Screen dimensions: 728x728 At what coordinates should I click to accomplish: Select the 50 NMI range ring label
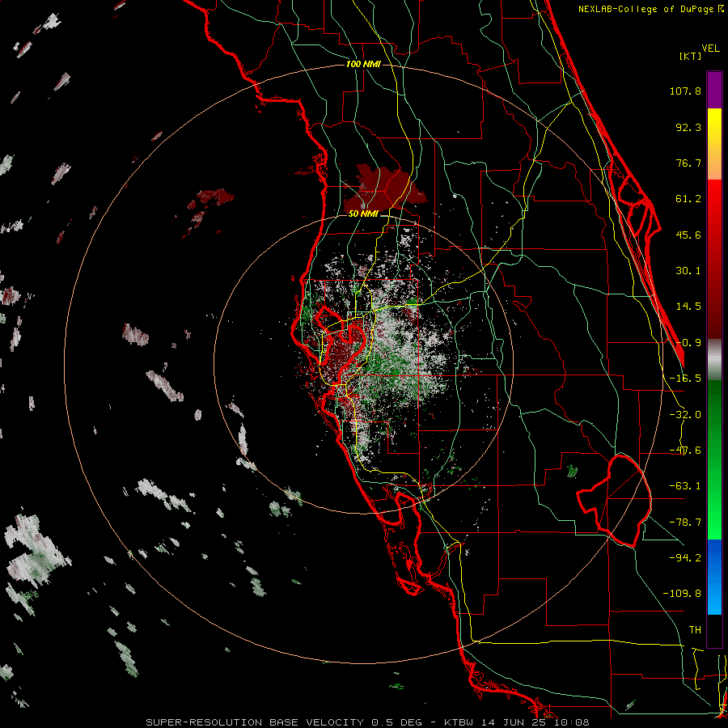pos(363,214)
